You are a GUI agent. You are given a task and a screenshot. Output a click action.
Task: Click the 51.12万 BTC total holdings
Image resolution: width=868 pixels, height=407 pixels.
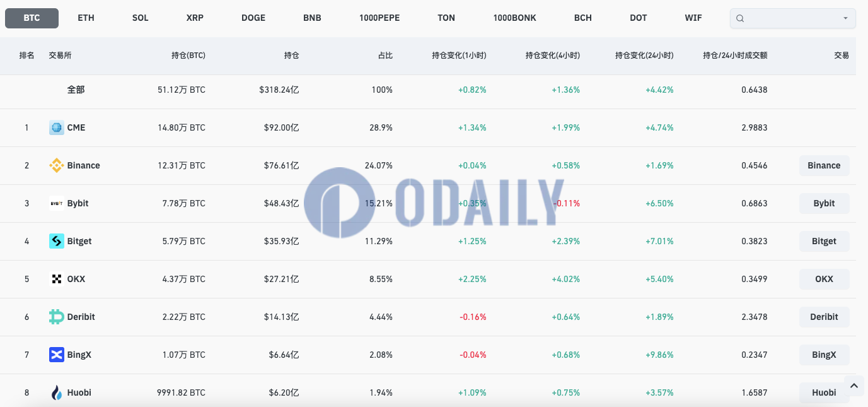[x=182, y=90]
